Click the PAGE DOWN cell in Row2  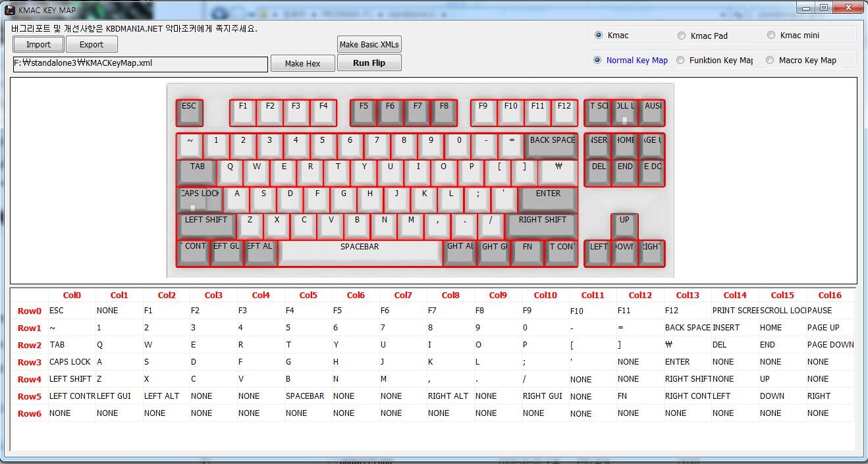[x=830, y=345]
